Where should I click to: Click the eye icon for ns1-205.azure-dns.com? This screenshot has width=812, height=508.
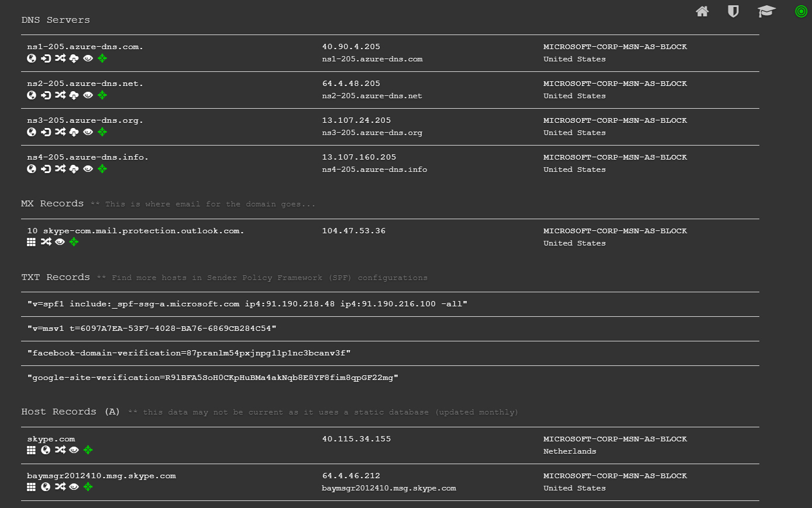tap(88, 58)
